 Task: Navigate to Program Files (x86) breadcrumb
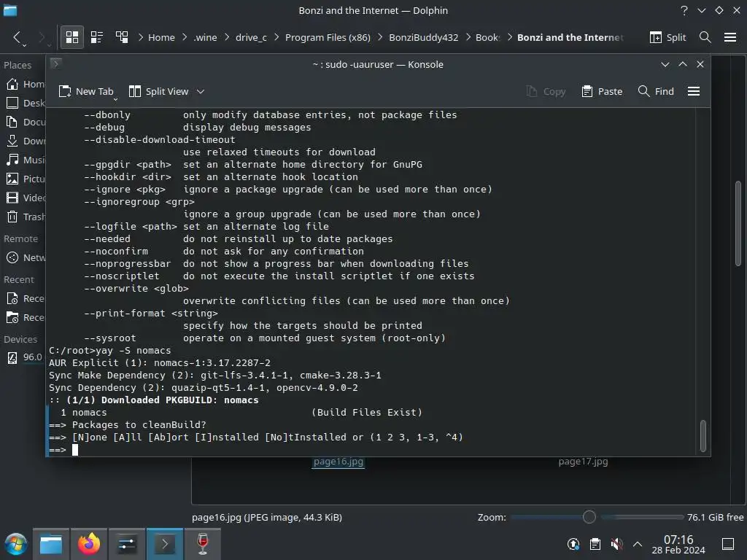coord(328,37)
